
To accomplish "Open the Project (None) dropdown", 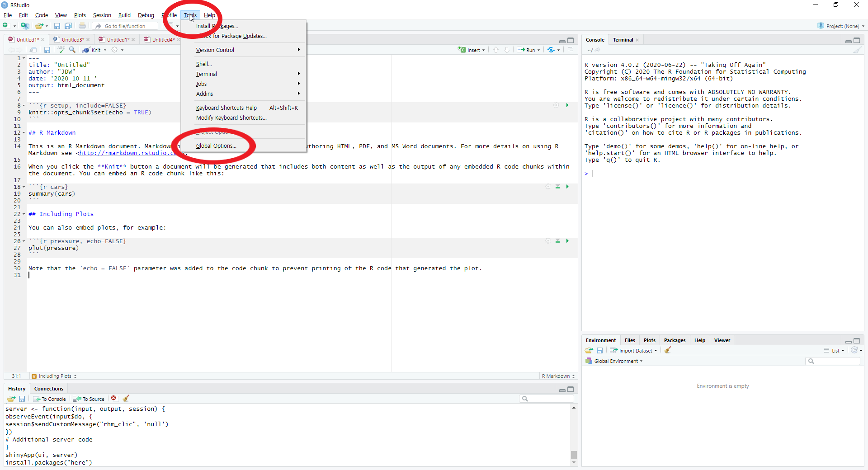I will pos(841,26).
